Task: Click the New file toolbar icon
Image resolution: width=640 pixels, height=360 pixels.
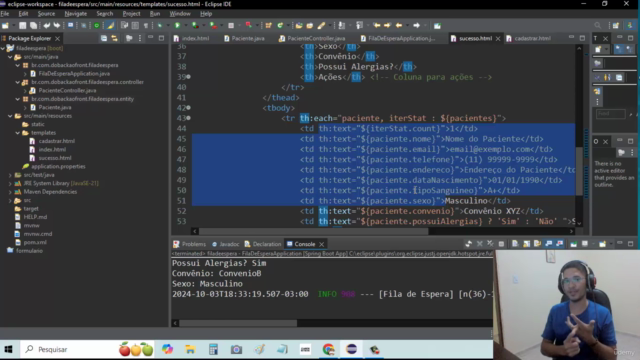Action: point(5,25)
